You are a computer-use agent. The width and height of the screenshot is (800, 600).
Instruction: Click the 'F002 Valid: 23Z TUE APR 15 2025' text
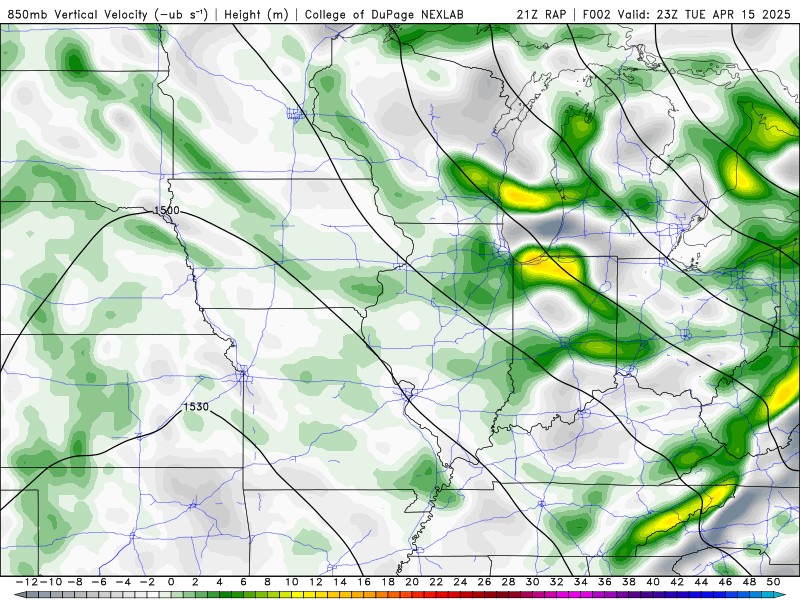(x=686, y=14)
